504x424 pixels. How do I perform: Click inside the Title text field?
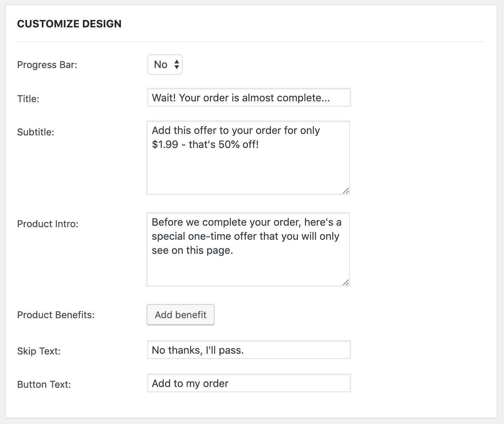pos(249,98)
